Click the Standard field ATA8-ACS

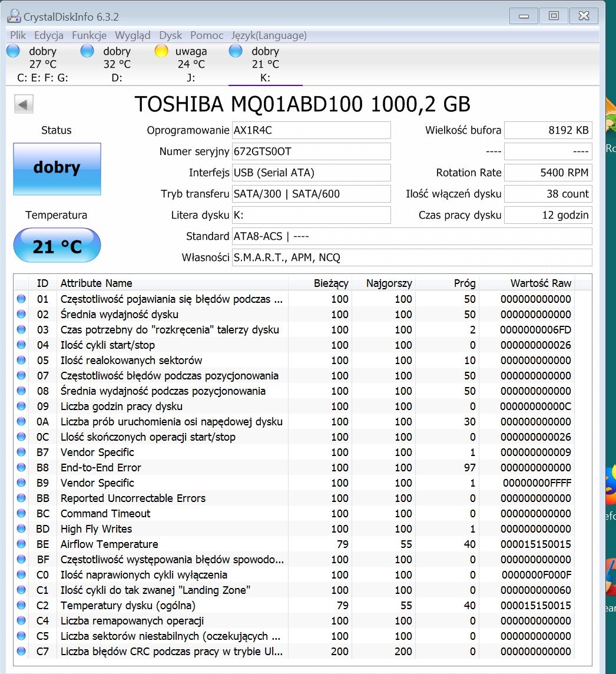tap(412, 236)
